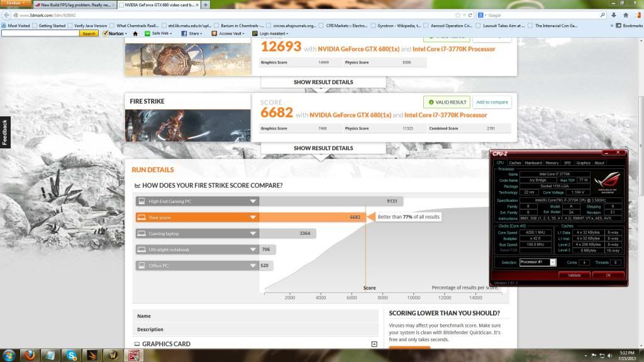Screen dimensions: 644x362
Task: Click the CPU-Z ROG taskbar icon
Action: tap(134, 355)
